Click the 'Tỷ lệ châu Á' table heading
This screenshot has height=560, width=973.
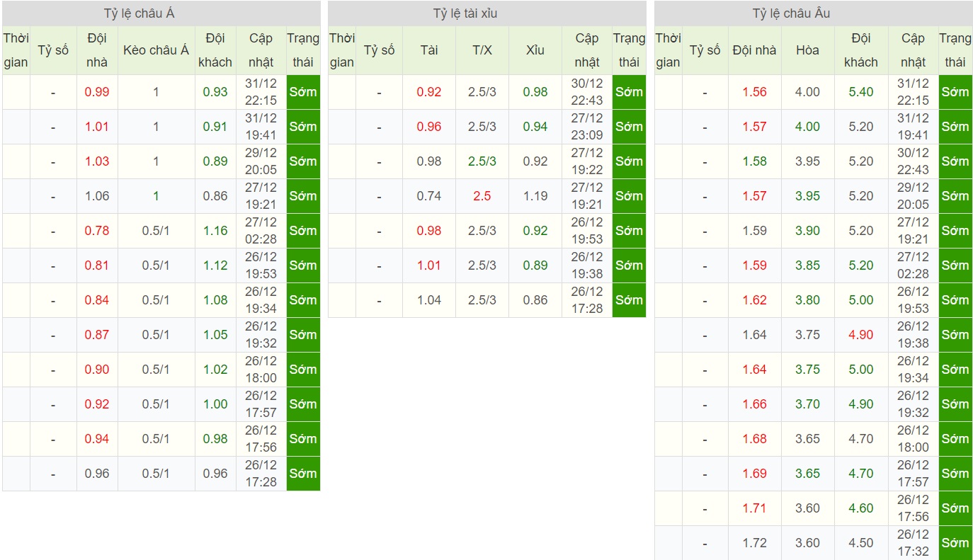pos(138,14)
